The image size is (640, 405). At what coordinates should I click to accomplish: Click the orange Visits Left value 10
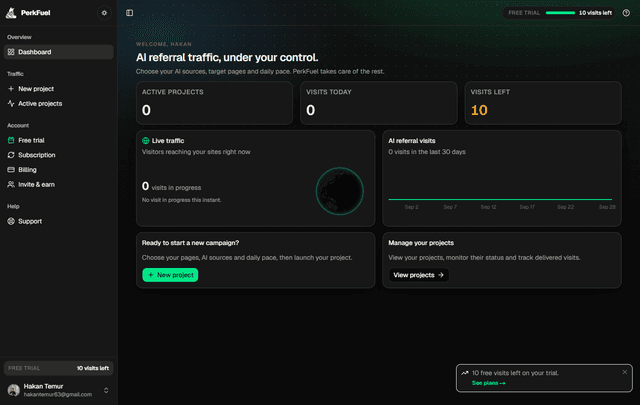pos(479,110)
